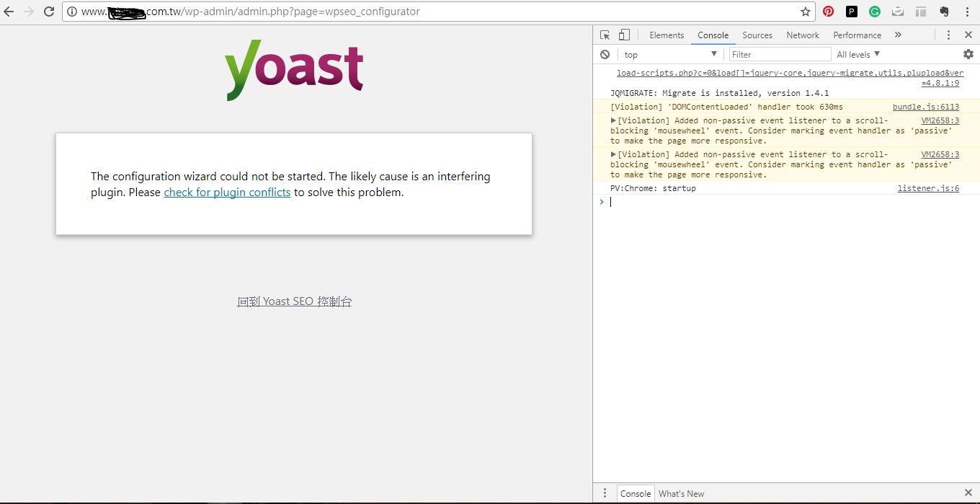
Task: Expand the first mousewheel Violation message
Action: tap(613, 120)
